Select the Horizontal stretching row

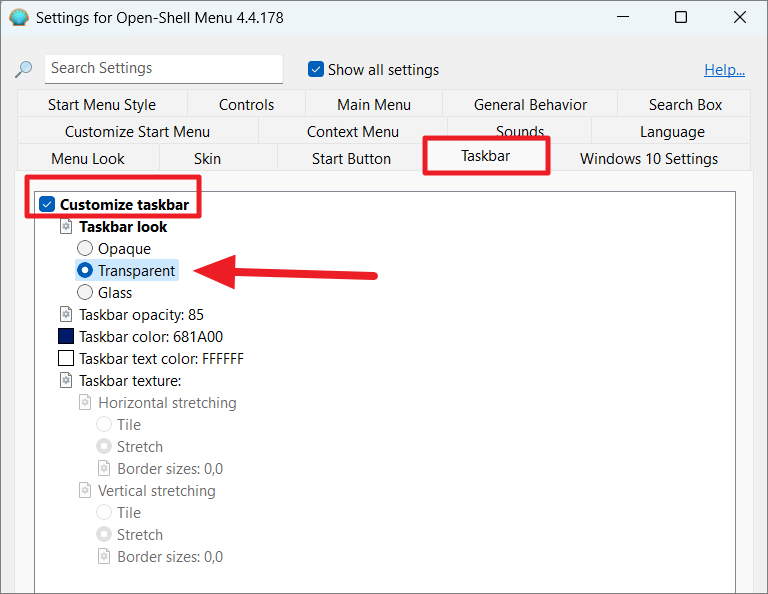point(167,403)
